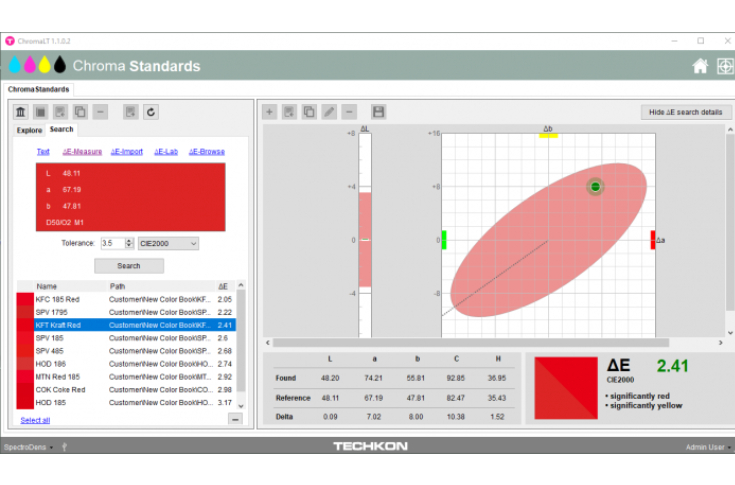
Task: Select the HOD 185 row
Action: (x=126, y=403)
